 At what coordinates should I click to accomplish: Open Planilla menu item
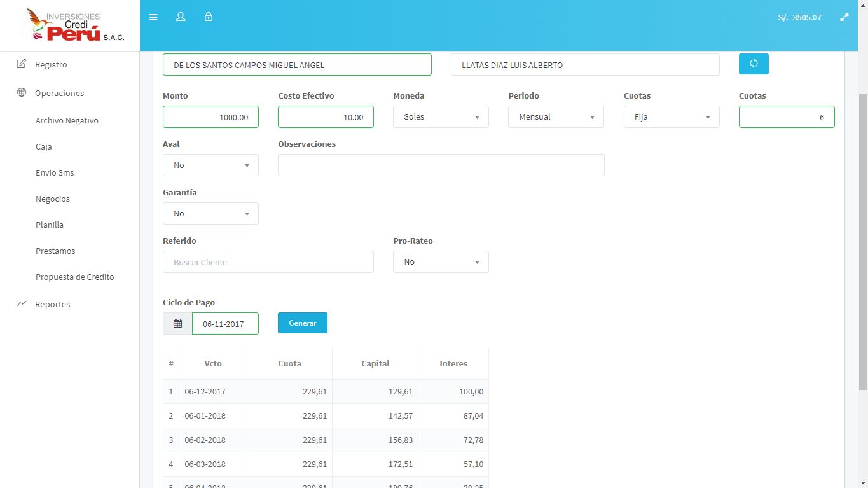point(50,225)
